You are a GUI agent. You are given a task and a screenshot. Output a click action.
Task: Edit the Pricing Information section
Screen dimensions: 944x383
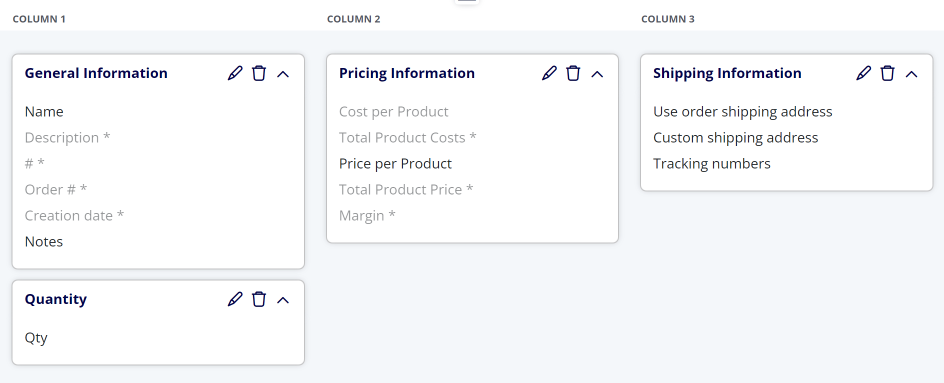coord(549,73)
